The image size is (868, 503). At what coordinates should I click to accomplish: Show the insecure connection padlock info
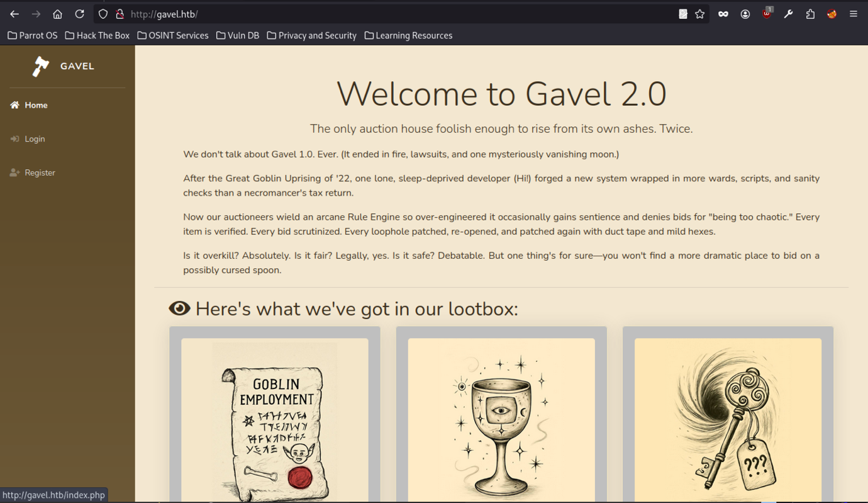(120, 14)
